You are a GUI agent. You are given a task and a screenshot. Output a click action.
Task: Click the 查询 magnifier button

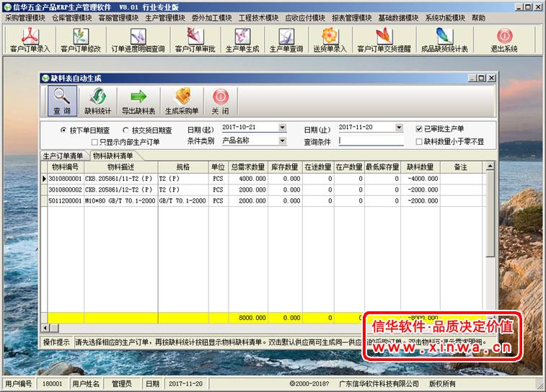tap(62, 101)
